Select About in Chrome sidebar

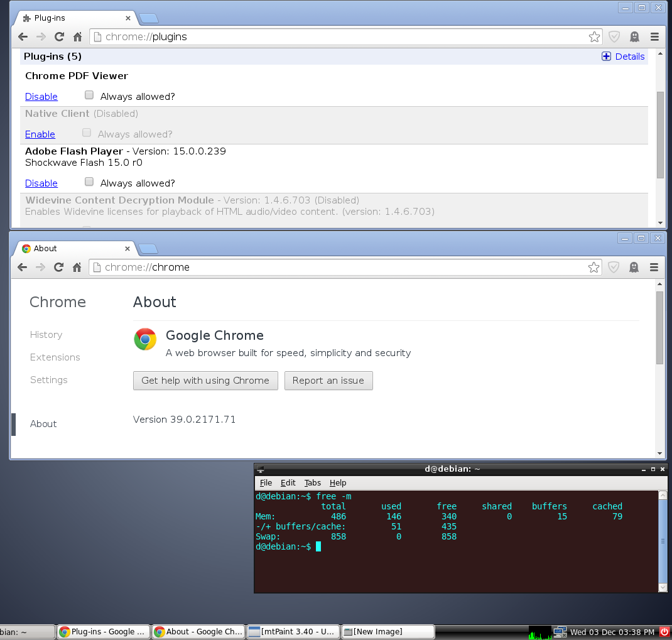[x=43, y=424]
